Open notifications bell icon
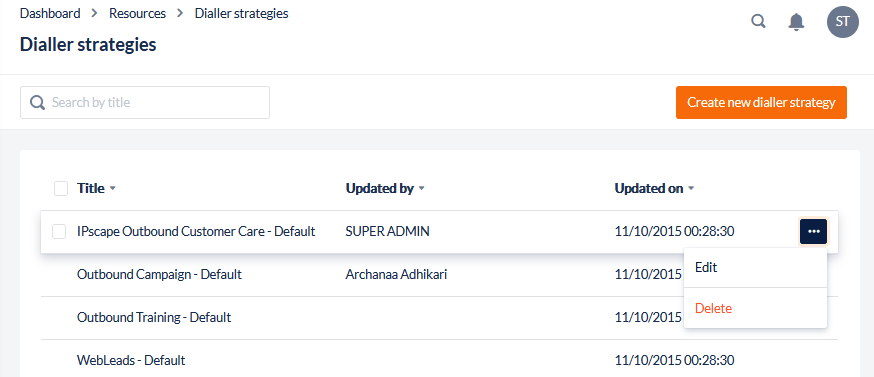The height and width of the screenshot is (377, 874). click(797, 22)
